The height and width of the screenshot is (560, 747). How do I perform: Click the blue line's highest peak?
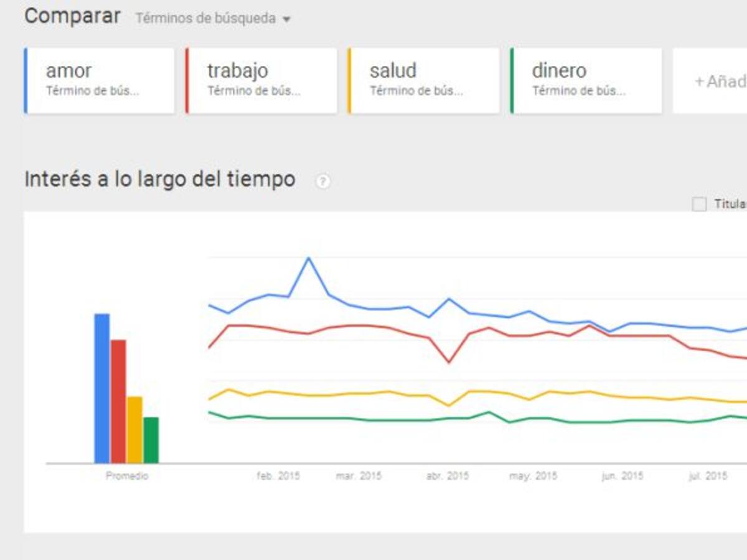tap(308, 258)
